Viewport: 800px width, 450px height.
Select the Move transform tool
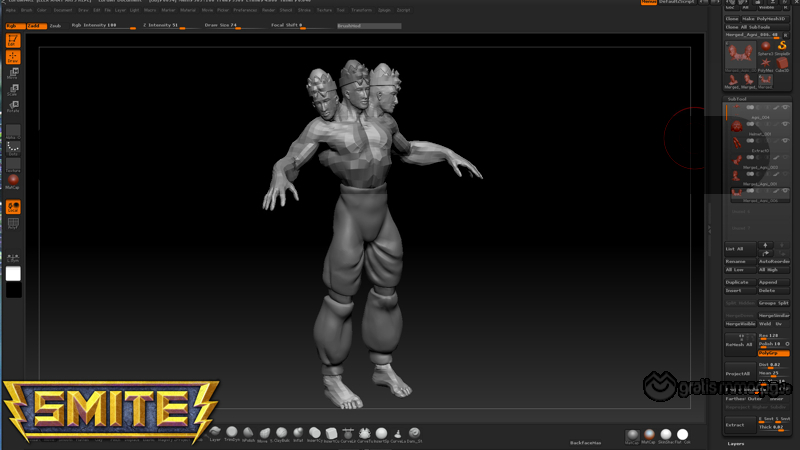point(13,73)
